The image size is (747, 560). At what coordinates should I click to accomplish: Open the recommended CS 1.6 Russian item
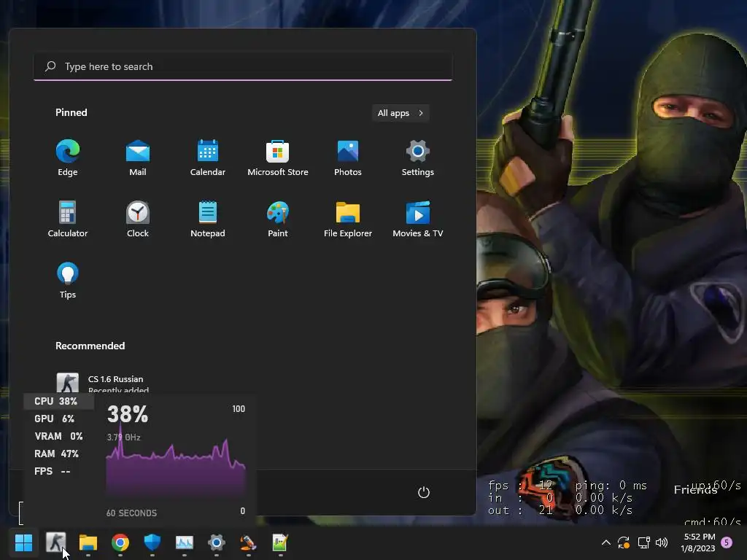tap(102, 383)
